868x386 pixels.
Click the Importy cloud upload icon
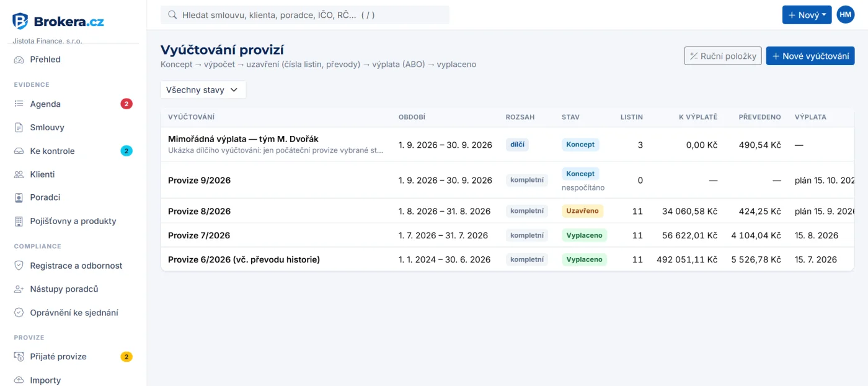click(x=19, y=380)
